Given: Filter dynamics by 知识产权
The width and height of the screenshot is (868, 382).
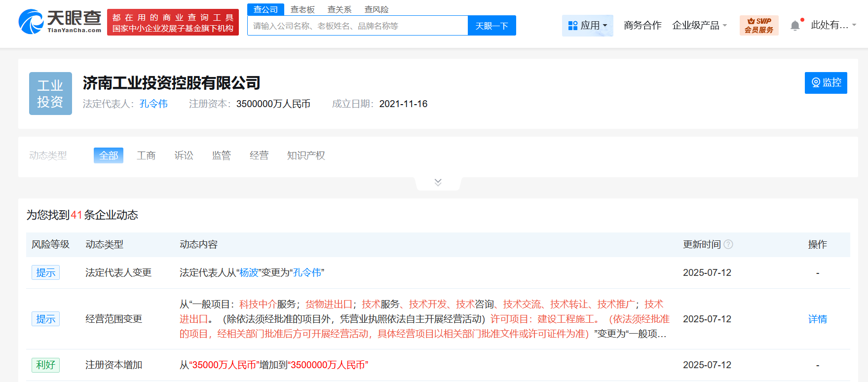Looking at the screenshot, I should (x=306, y=155).
